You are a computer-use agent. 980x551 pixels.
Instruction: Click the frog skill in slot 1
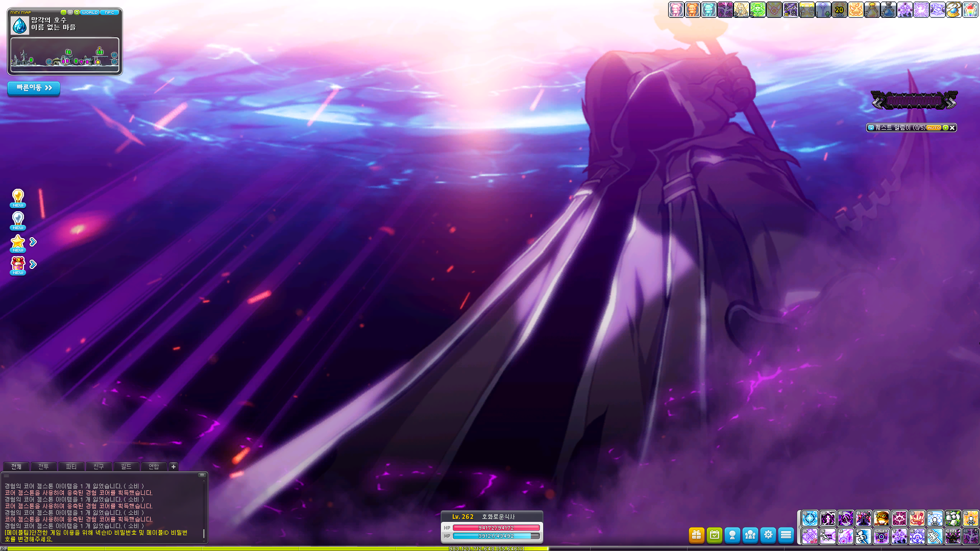881,518
